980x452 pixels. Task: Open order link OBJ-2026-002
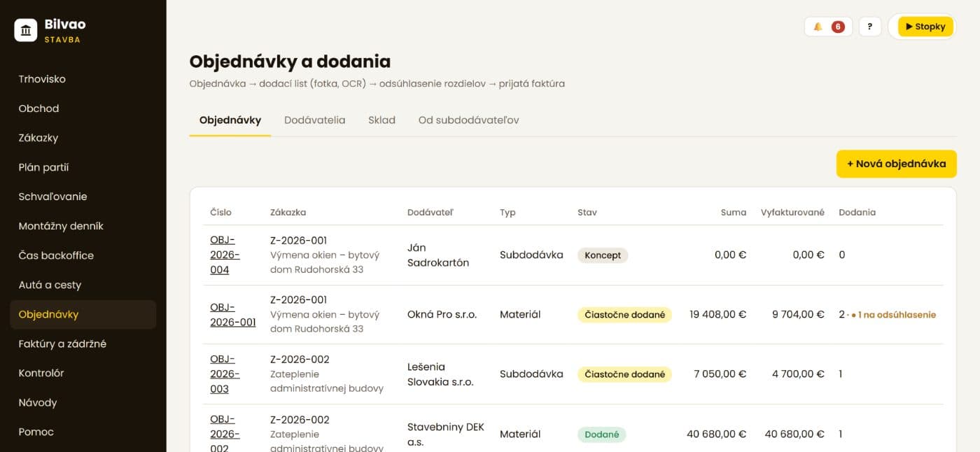click(225, 434)
